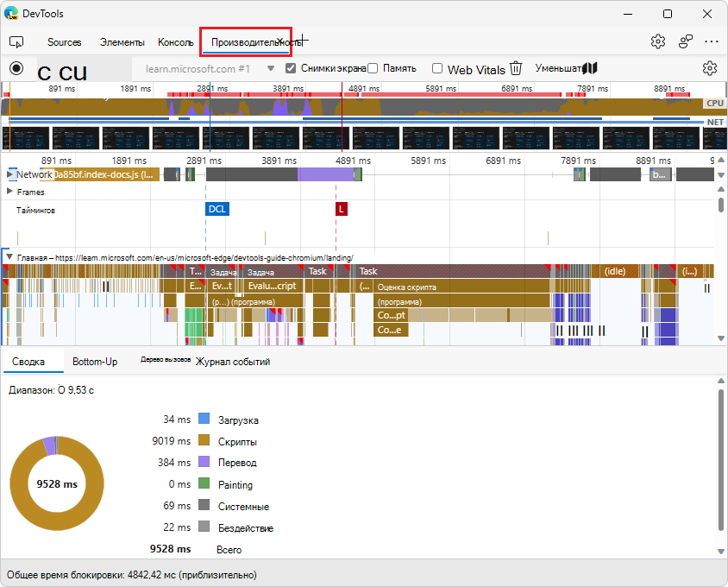The height and width of the screenshot is (587, 728).
Task: Click the Скрипты gold color swatch
Action: pyautogui.click(x=204, y=440)
